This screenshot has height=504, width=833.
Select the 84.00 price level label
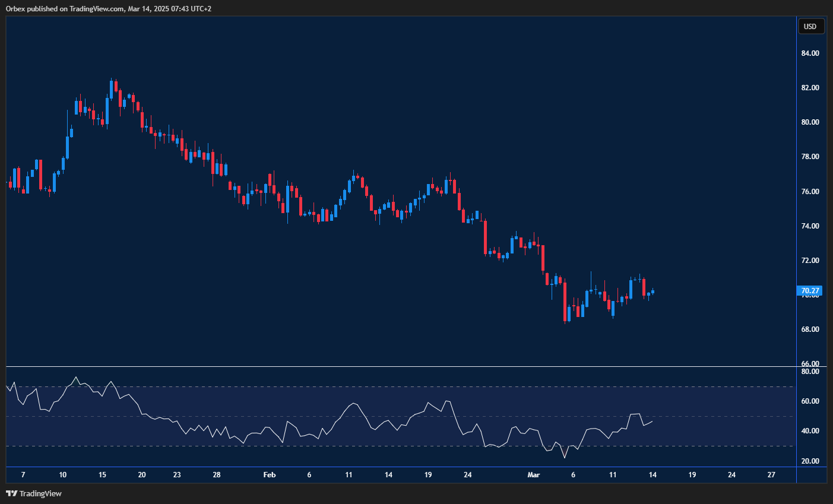[x=811, y=53]
